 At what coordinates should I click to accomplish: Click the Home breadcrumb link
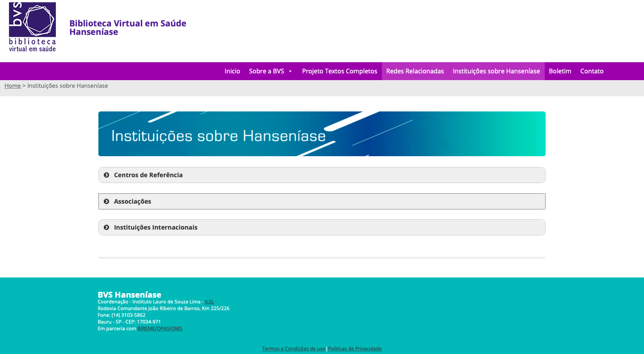click(13, 86)
